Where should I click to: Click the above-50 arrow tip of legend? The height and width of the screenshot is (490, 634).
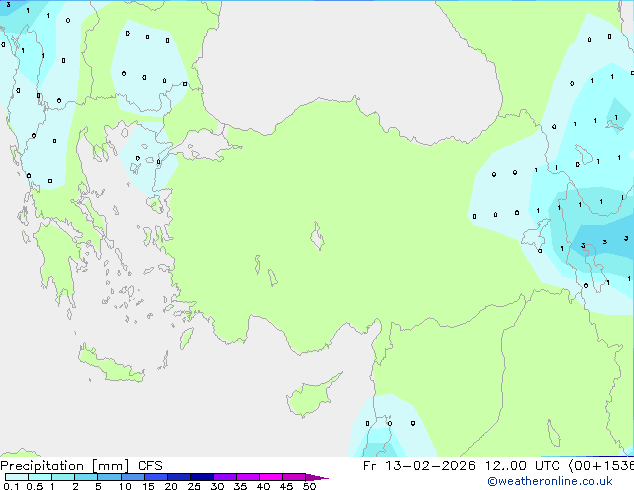317,477
